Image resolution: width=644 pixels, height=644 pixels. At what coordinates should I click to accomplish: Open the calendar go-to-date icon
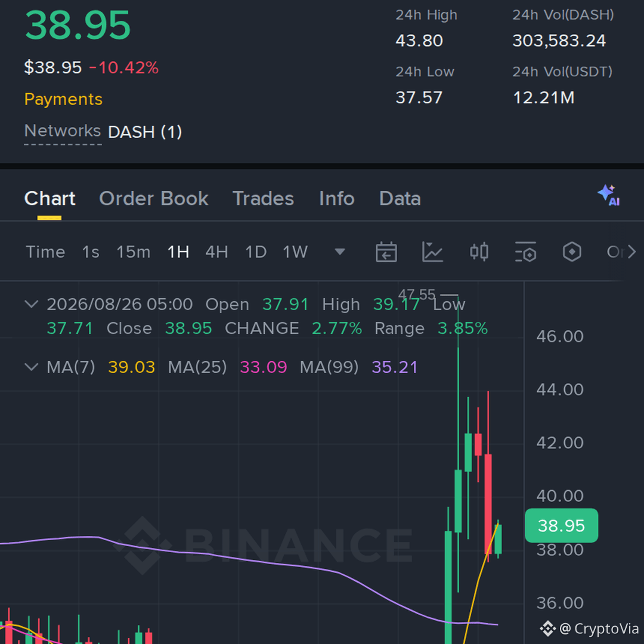386,252
